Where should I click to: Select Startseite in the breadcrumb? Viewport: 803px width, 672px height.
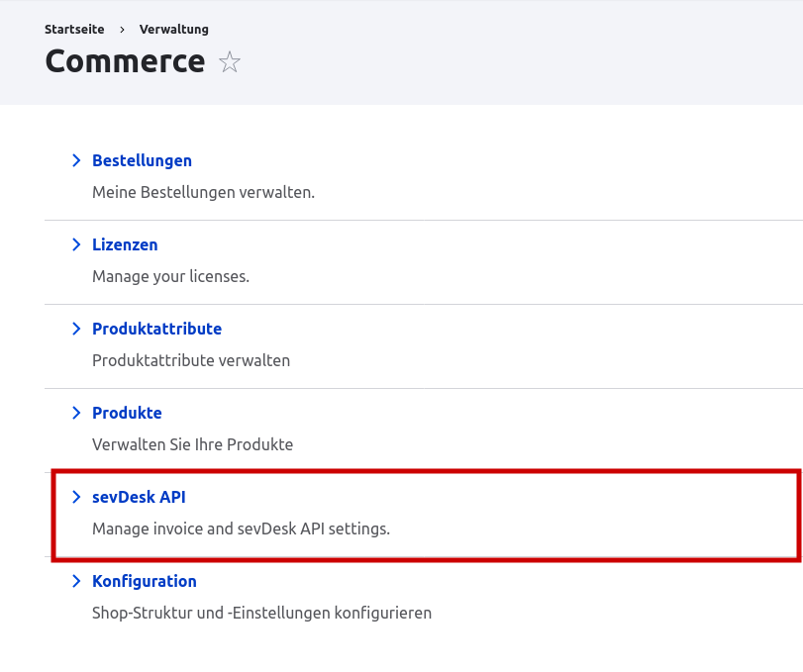pyautogui.click(x=73, y=29)
